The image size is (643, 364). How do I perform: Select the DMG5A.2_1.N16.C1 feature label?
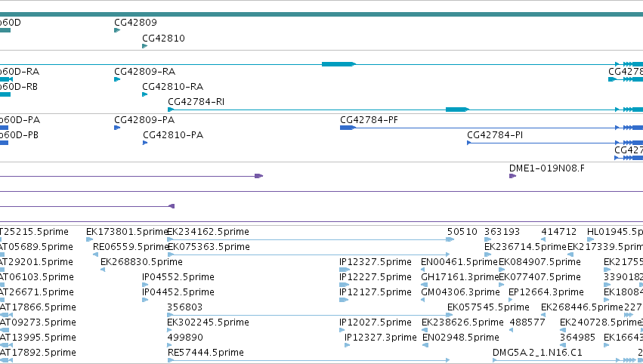[537, 352]
